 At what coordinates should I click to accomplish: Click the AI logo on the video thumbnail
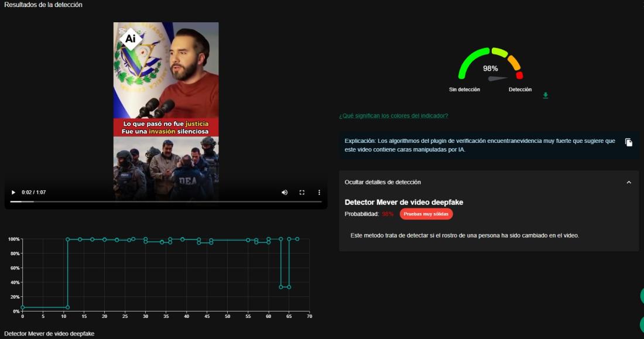coord(131,39)
